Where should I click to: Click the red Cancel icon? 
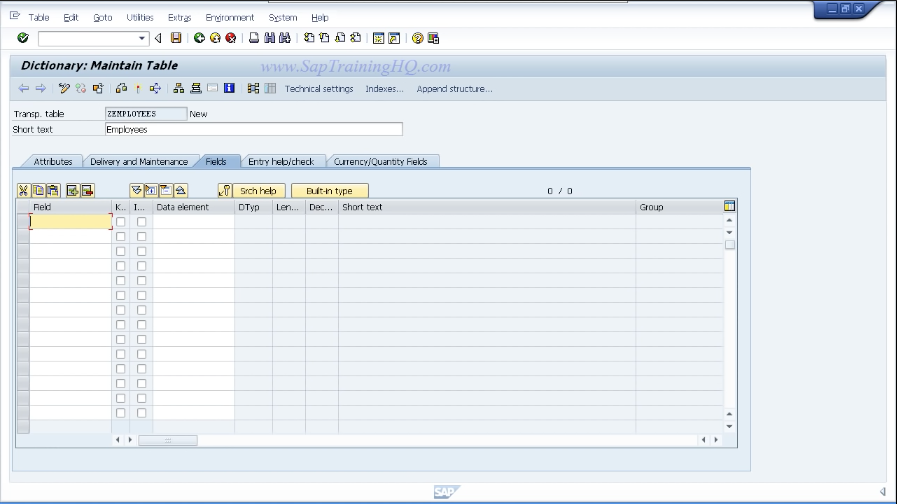pos(230,38)
